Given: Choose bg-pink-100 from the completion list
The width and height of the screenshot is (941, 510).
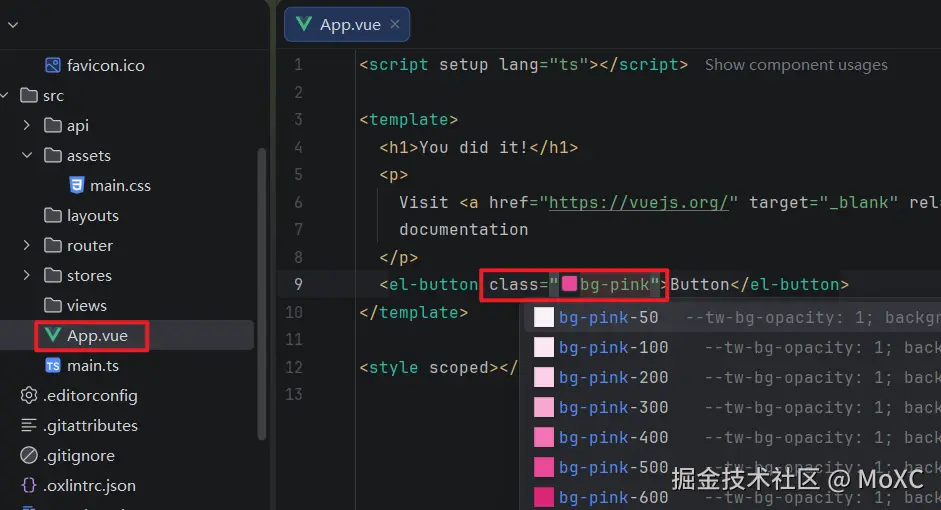Looking at the screenshot, I should pyautogui.click(x=732, y=347).
